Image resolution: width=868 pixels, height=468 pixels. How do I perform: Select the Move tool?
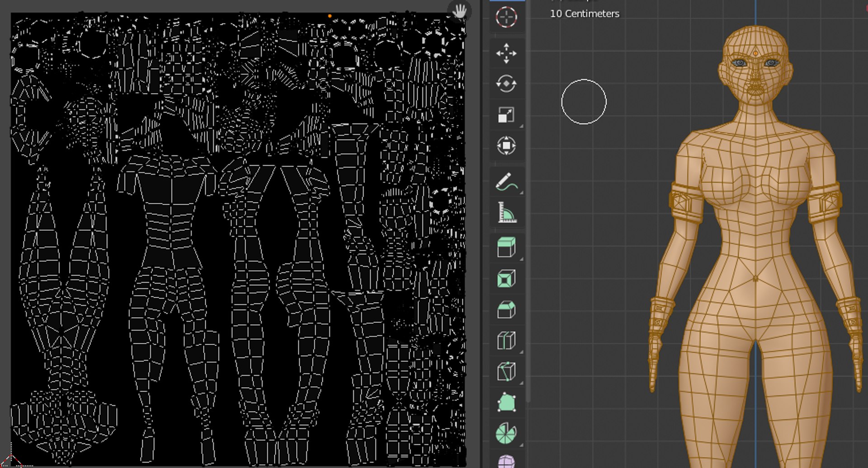point(506,53)
